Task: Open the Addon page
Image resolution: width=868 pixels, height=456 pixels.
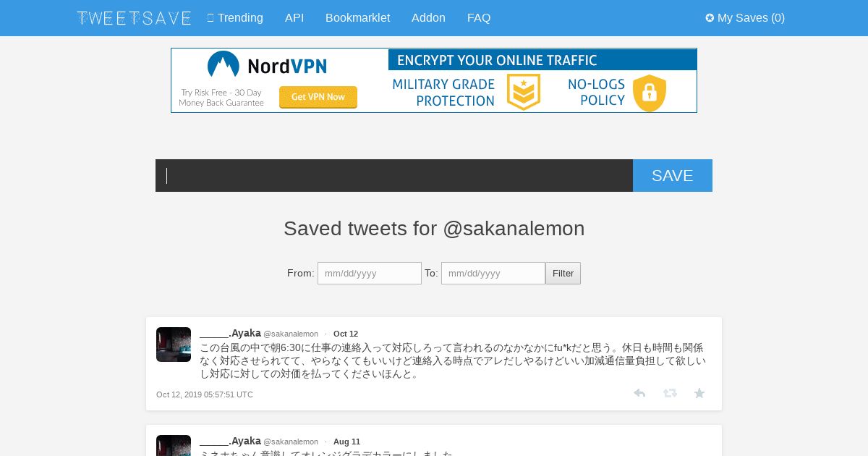Action: coord(428,18)
